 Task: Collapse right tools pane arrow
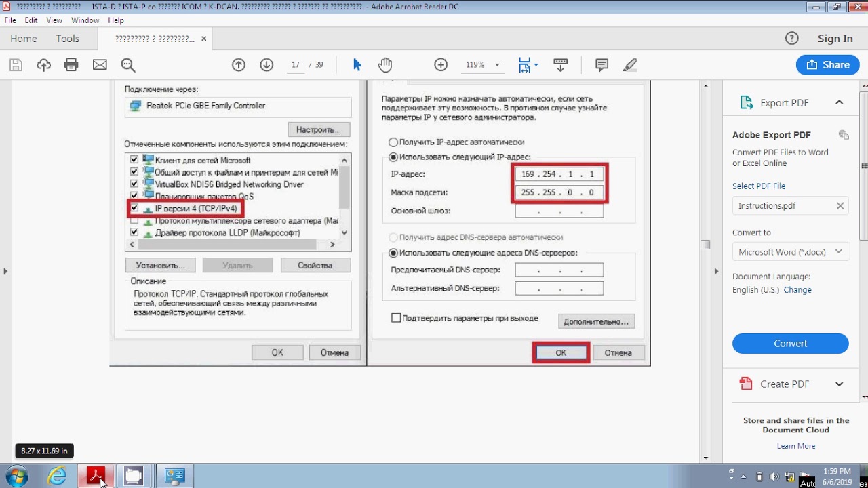(716, 271)
